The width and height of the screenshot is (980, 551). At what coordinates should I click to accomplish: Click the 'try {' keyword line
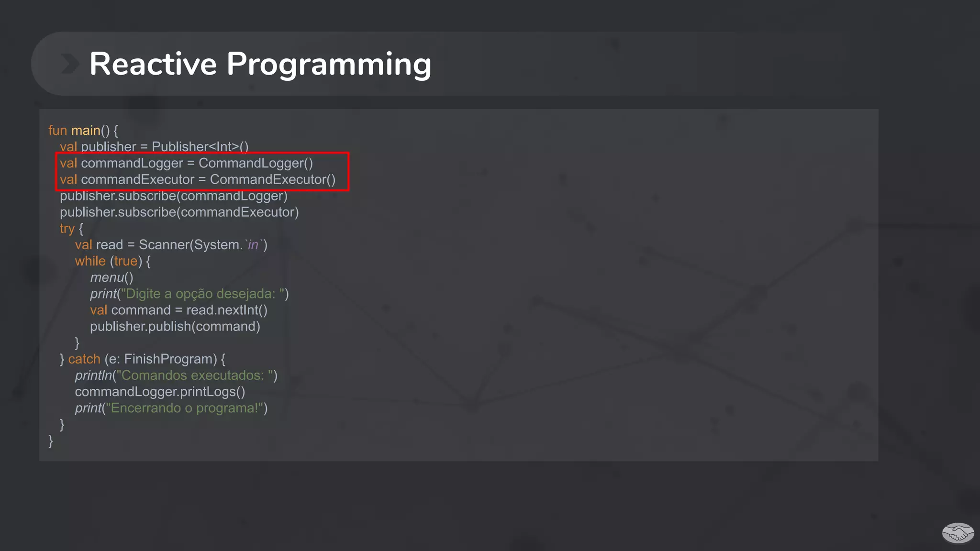(72, 229)
